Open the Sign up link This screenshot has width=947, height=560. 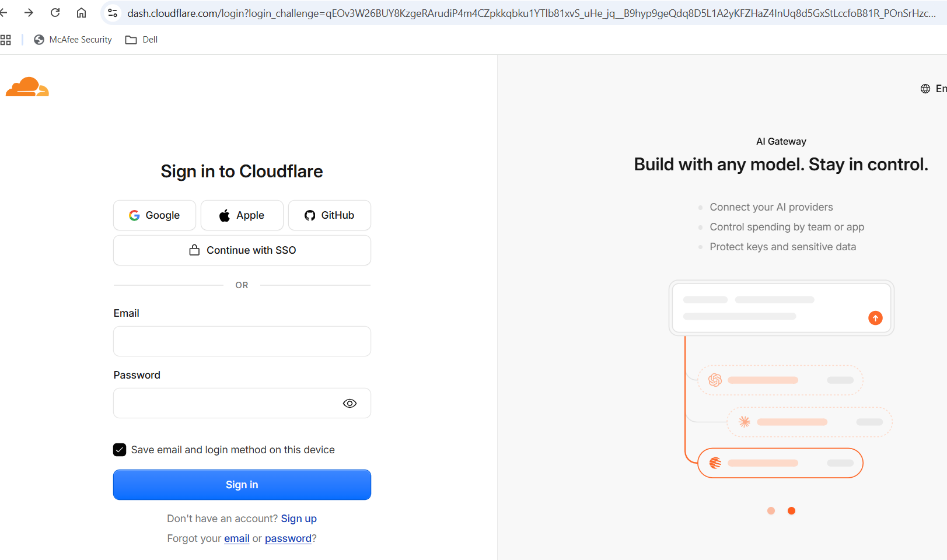(x=299, y=519)
